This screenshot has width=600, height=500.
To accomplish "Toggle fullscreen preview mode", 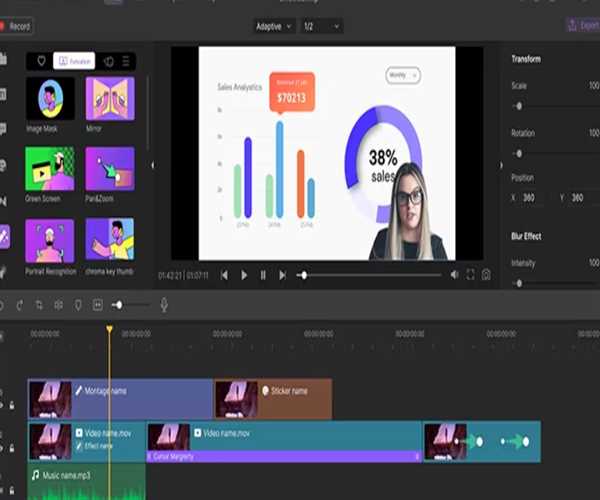I will [470, 275].
